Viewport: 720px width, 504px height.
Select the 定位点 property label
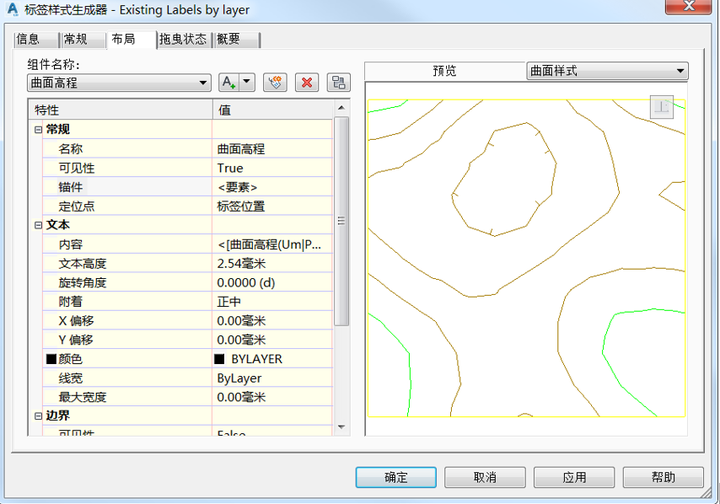76,207
